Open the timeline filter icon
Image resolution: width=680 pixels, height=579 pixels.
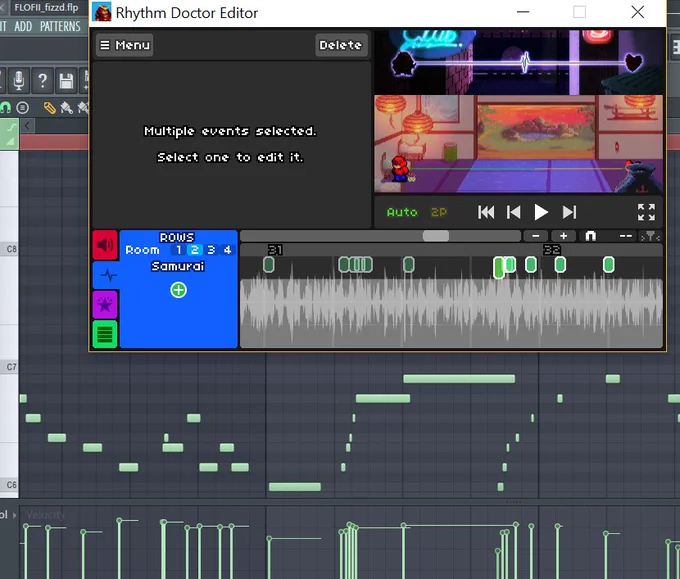(x=650, y=236)
